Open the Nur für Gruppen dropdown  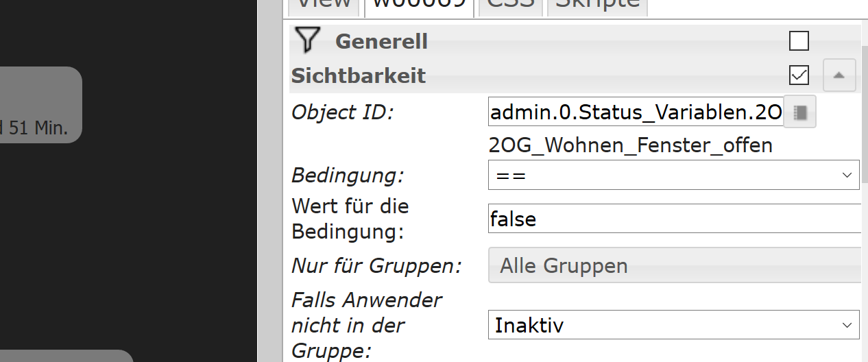[674, 265]
